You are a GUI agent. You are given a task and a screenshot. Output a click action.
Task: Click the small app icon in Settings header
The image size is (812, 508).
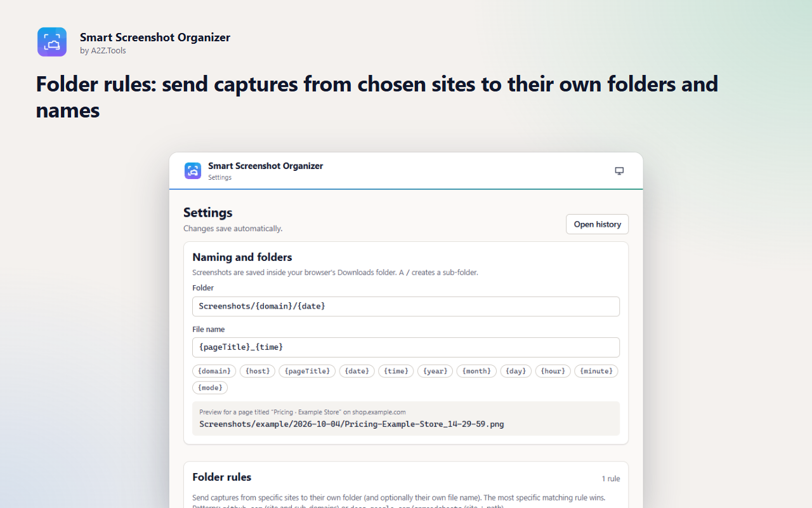coord(193,171)
